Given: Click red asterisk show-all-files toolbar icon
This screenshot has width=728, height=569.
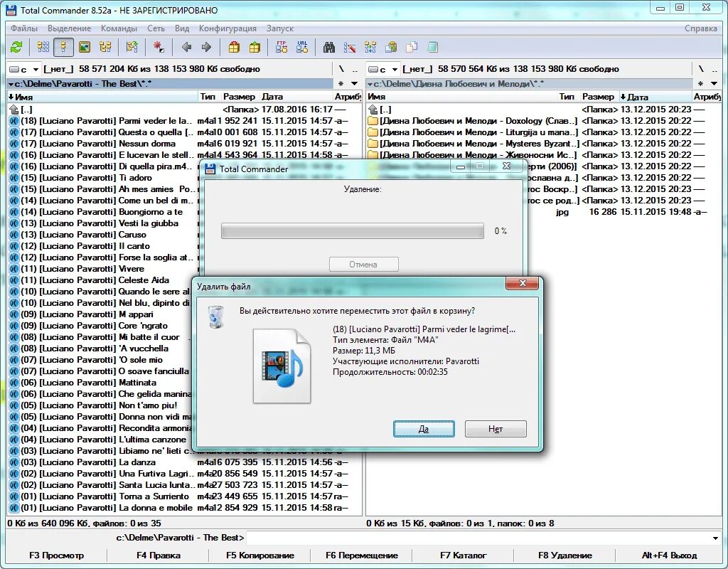Looking at the screenshot, I should click(159, 47).
